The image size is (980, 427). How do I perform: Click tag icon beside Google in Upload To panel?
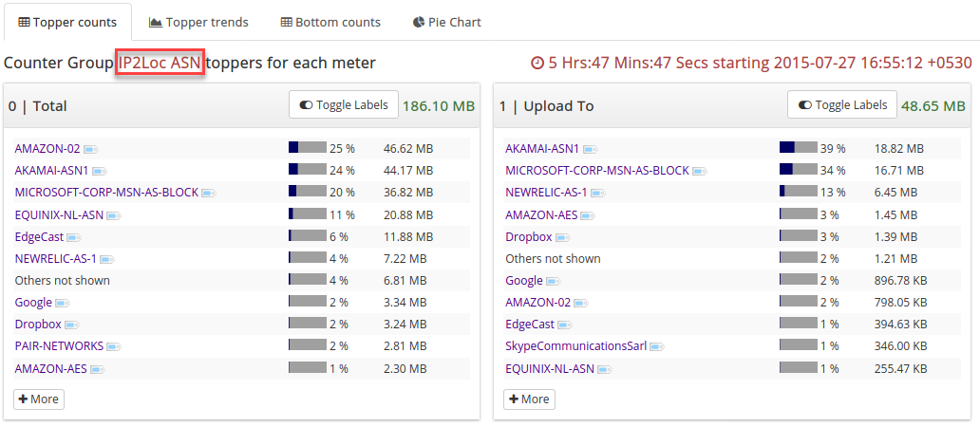[553, 282]
